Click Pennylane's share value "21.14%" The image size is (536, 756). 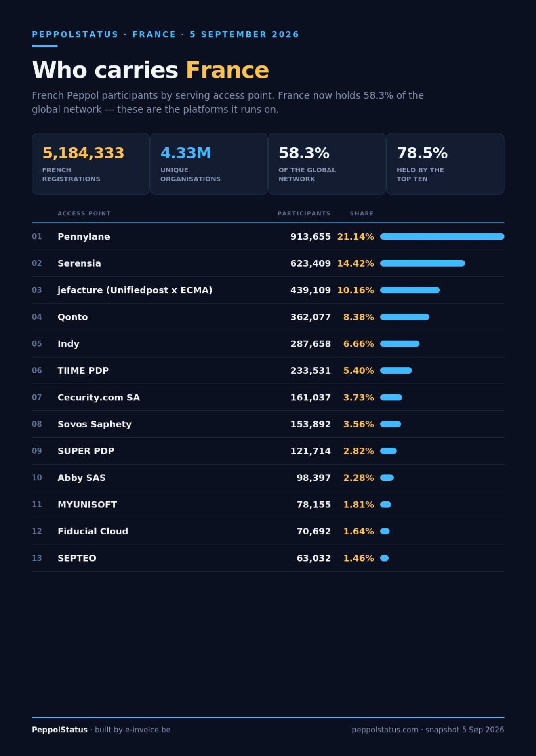tap(356, 237)
